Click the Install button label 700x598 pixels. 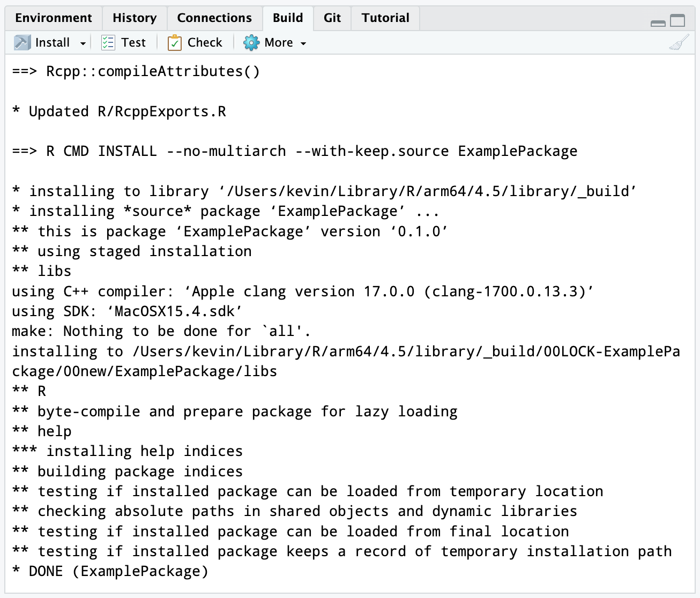[x=53, y=42]
